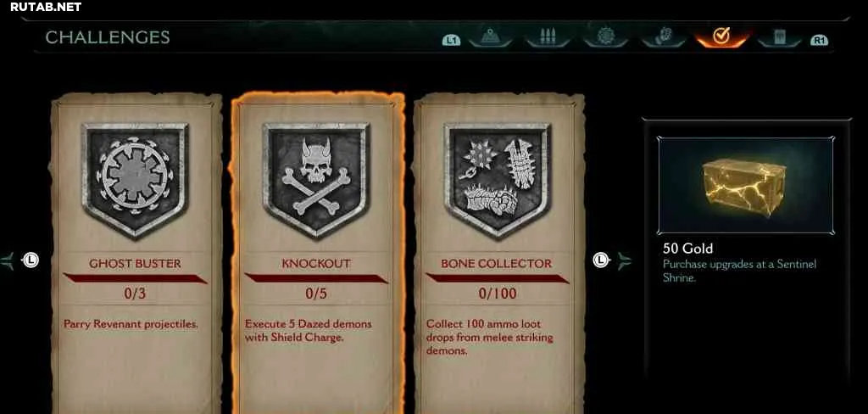868x414 pixels.
Task: Click the L1 previous tab indicator
Action: (451, 41)
